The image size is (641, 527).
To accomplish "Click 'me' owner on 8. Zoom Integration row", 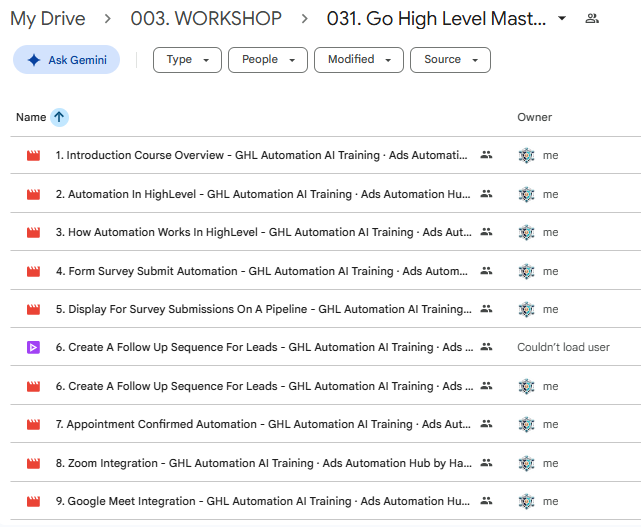I will tap(550, 464).
